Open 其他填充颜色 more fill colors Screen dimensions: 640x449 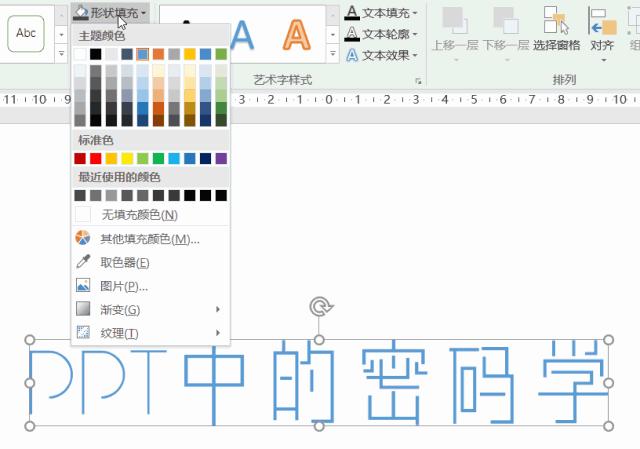click(x=151, y=239)
